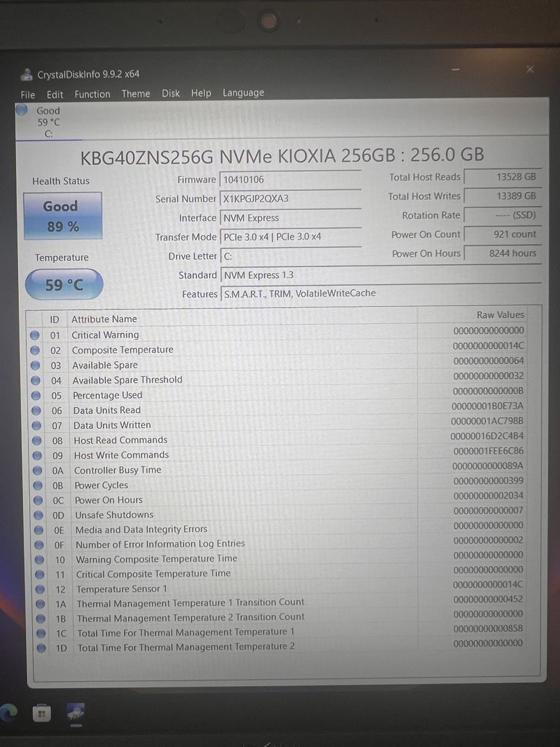Image resolution: width=560 pixels, height=747 pixels.
Task: Click the status dot for Composite Temperature
Action: pos(35,350)
